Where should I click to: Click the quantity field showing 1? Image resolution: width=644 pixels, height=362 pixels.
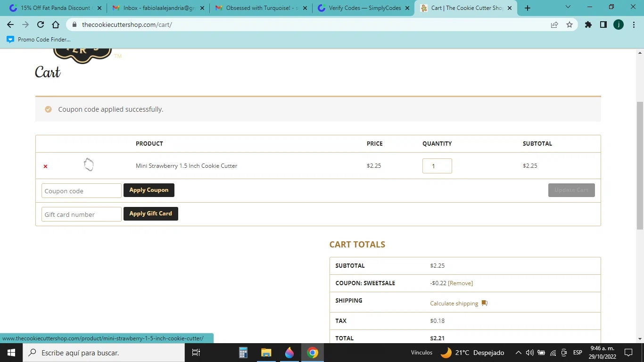click(437, 166)
